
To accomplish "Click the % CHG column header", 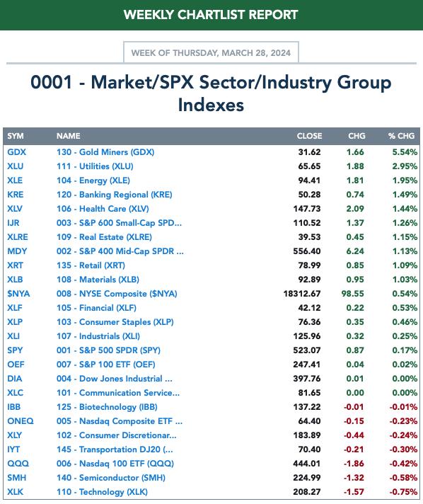I will (401, 136).
